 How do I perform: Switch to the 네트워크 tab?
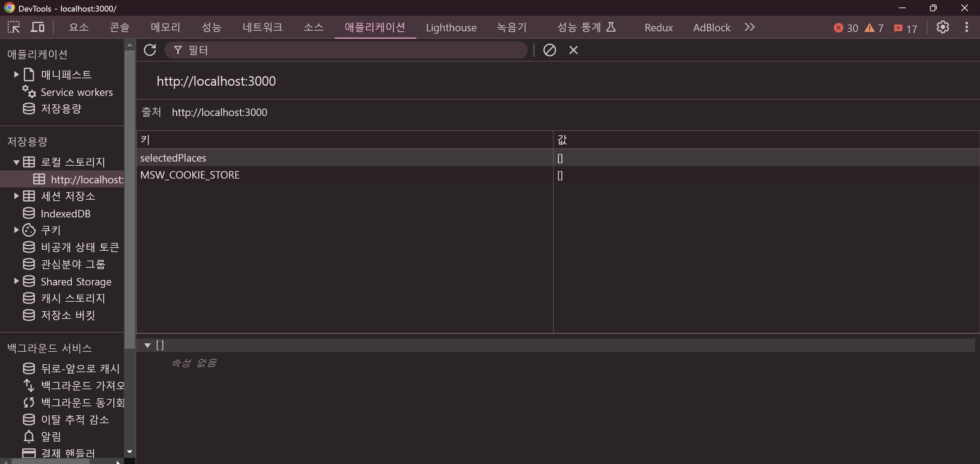coord(262,27)
